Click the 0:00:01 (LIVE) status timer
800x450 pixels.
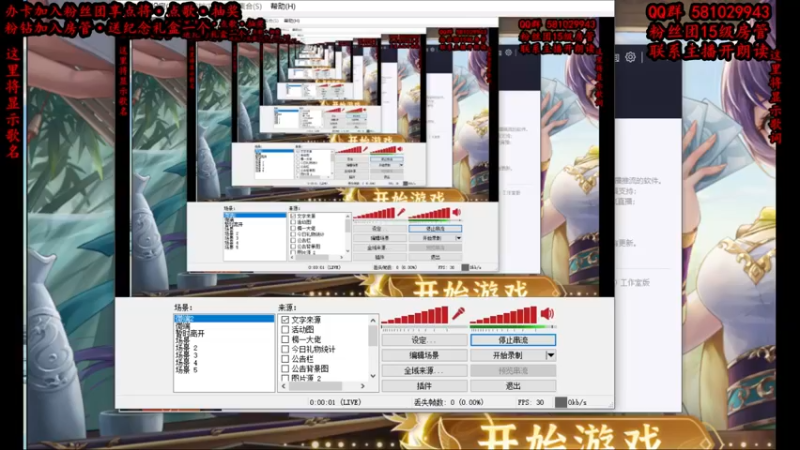[335, 402]
